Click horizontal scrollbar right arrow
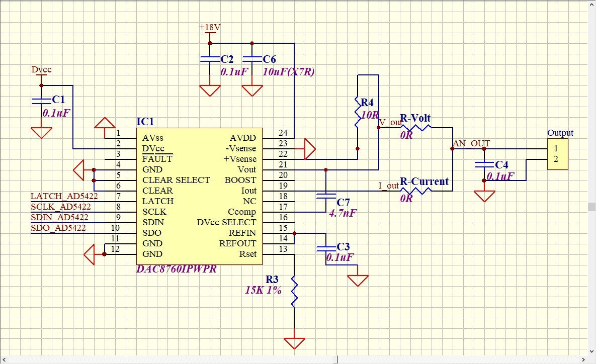The height and width of the screenshot is (364, 596). [583, 359]
